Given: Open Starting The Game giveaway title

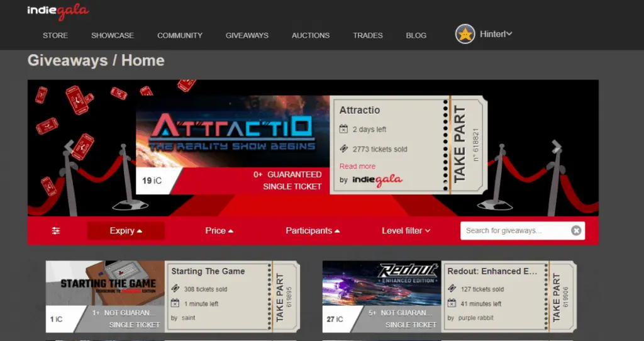Looking at the screenshot, I should coord(208,271).
